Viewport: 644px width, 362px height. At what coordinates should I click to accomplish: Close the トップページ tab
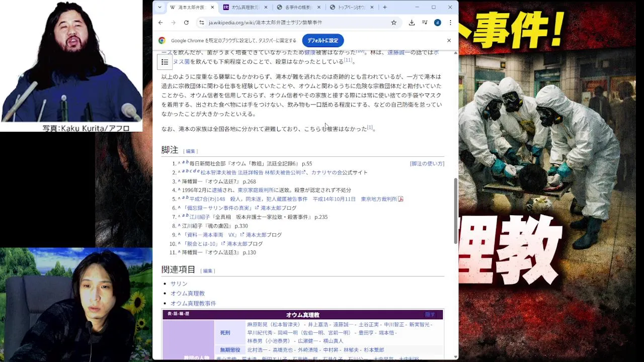372,8
